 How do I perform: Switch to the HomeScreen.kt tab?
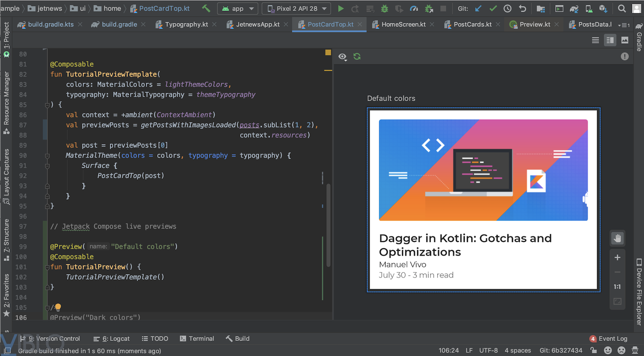click(x=403, y=24)
